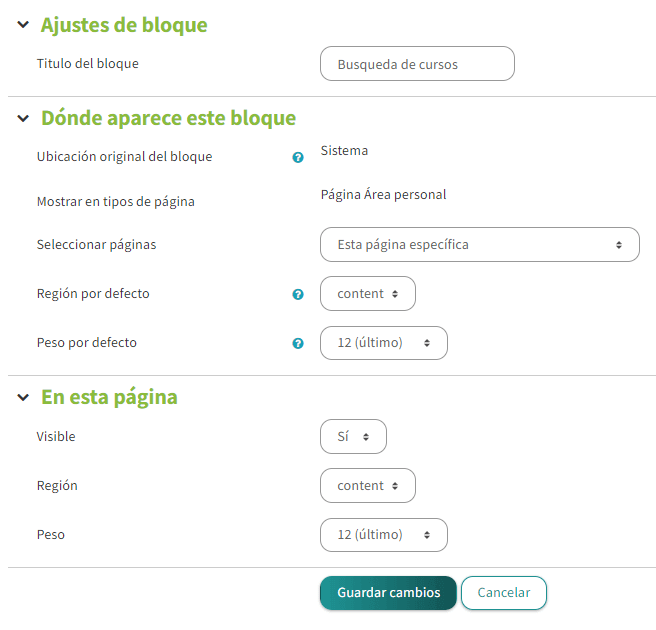Collapse the En esta página section
Screen dimensions: 656x630
(x=23, y=397)
